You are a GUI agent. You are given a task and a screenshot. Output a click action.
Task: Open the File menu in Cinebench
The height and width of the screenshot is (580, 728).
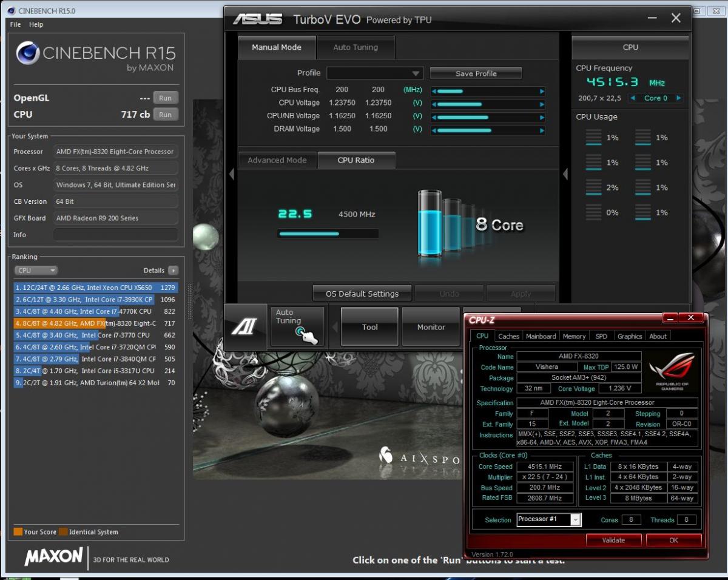point(16,24)
